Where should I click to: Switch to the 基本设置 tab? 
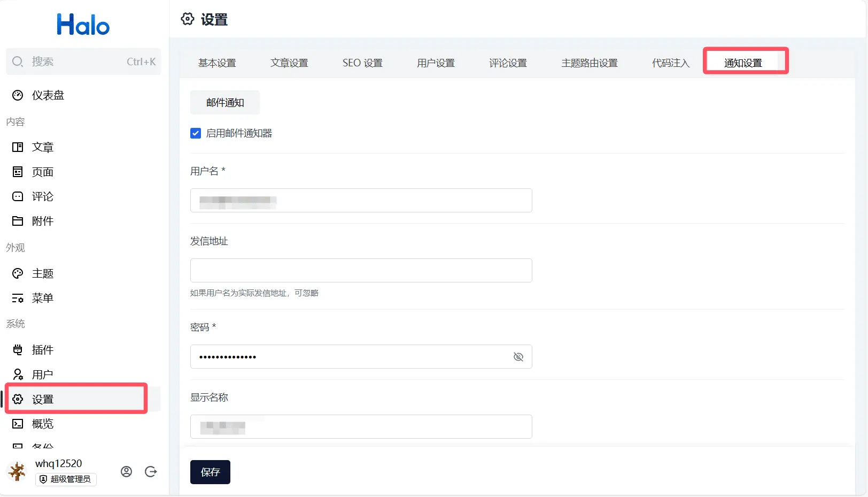coord(217,63)
